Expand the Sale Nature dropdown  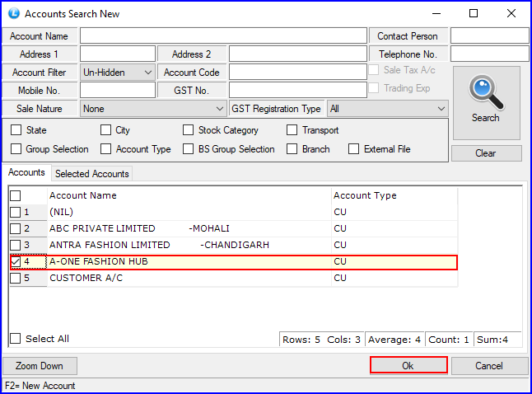153,109
